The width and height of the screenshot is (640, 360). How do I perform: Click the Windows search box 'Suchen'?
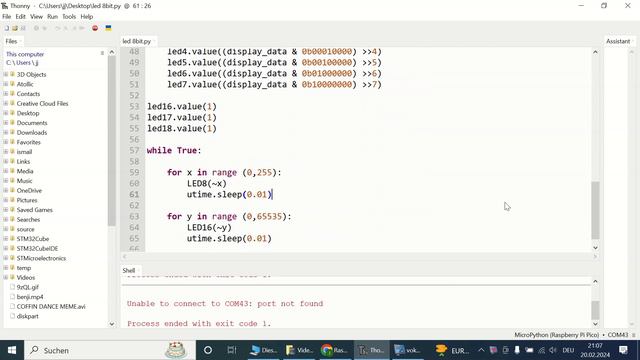click(110, 350)
